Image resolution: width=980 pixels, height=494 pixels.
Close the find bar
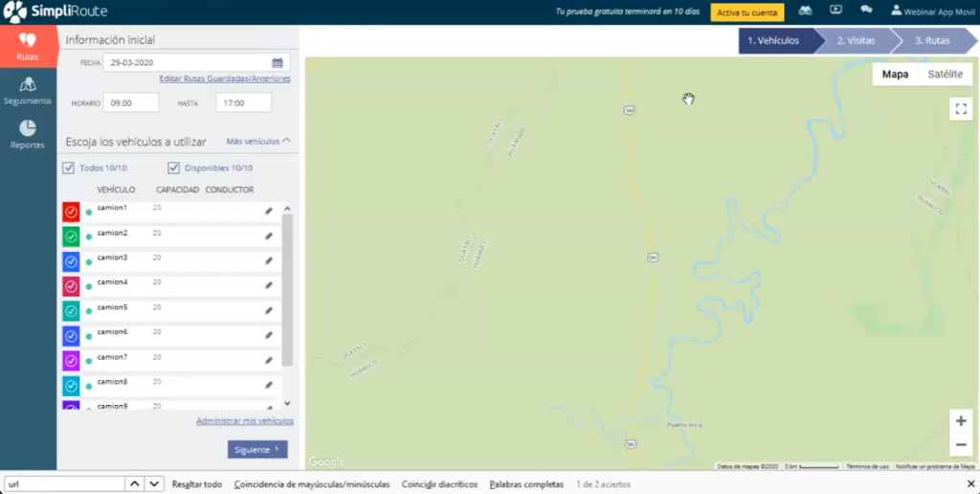pos(970,484)
